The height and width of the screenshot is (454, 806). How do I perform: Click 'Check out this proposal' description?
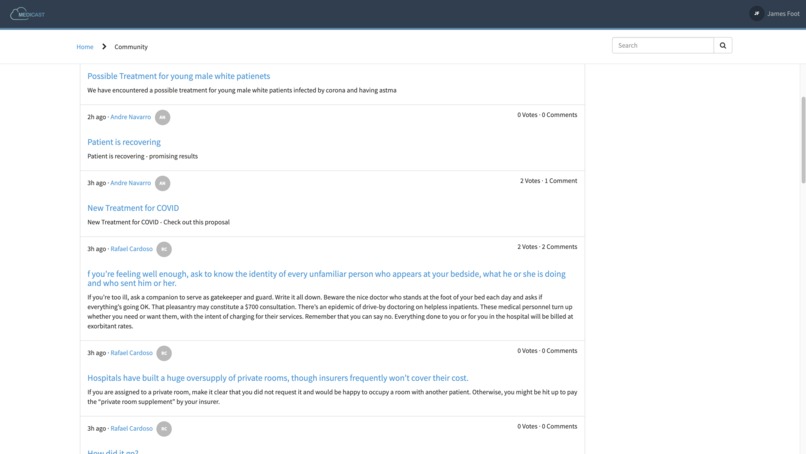click(x=158, y=222)
